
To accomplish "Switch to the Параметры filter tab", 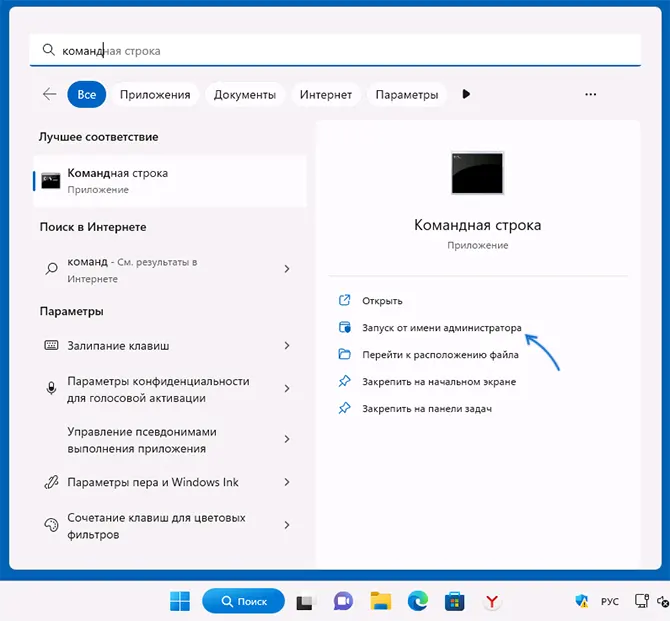I will (407, 94).
